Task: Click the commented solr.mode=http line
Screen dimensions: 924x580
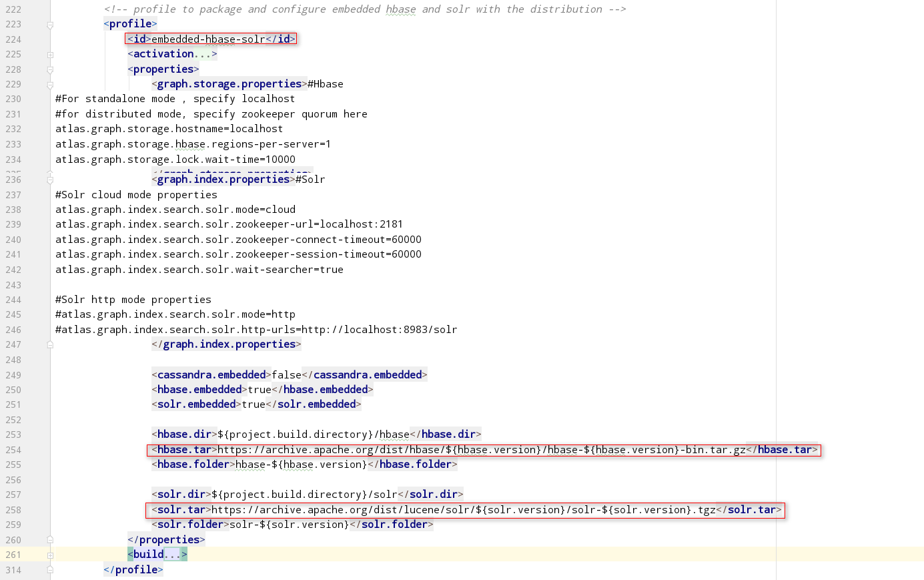Action: (175, 314)
